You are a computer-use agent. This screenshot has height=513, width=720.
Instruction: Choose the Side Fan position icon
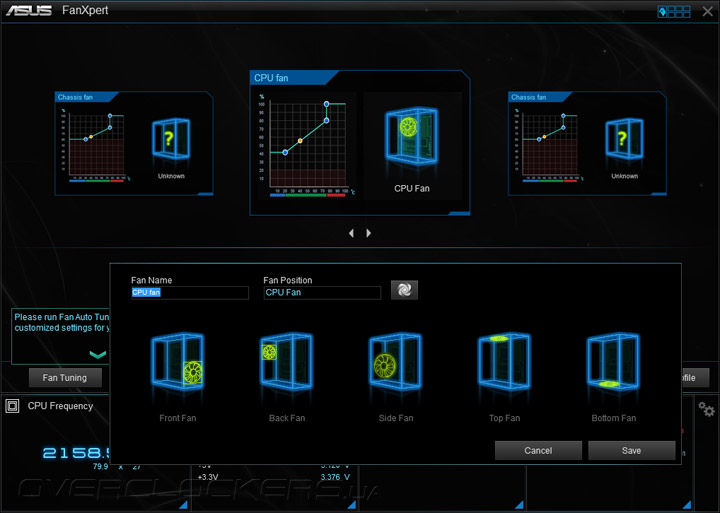tap(395, 362)
